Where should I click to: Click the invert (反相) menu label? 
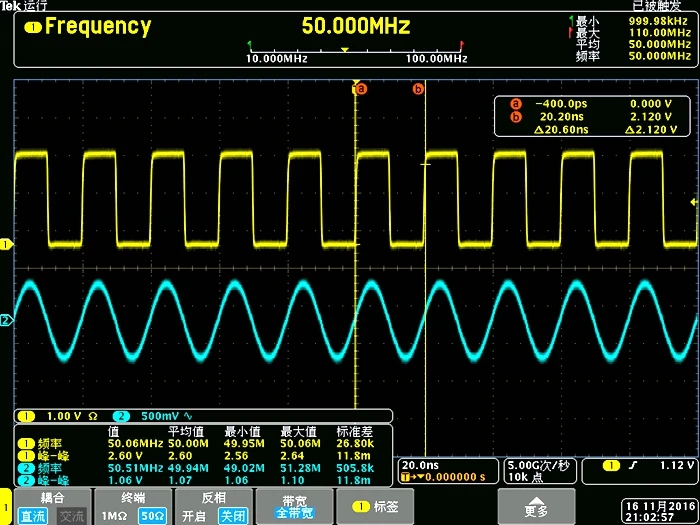click(214, 498)
